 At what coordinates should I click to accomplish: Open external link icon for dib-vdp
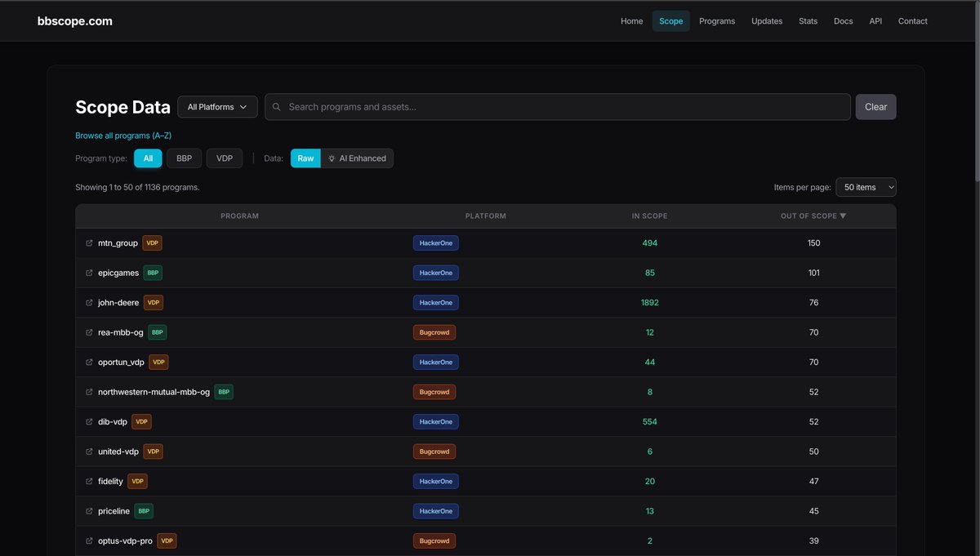[89, 422]
